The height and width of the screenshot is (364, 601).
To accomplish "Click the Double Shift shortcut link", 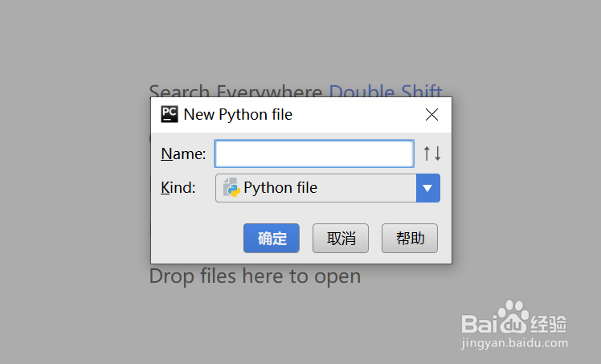I will coord(386,91).
